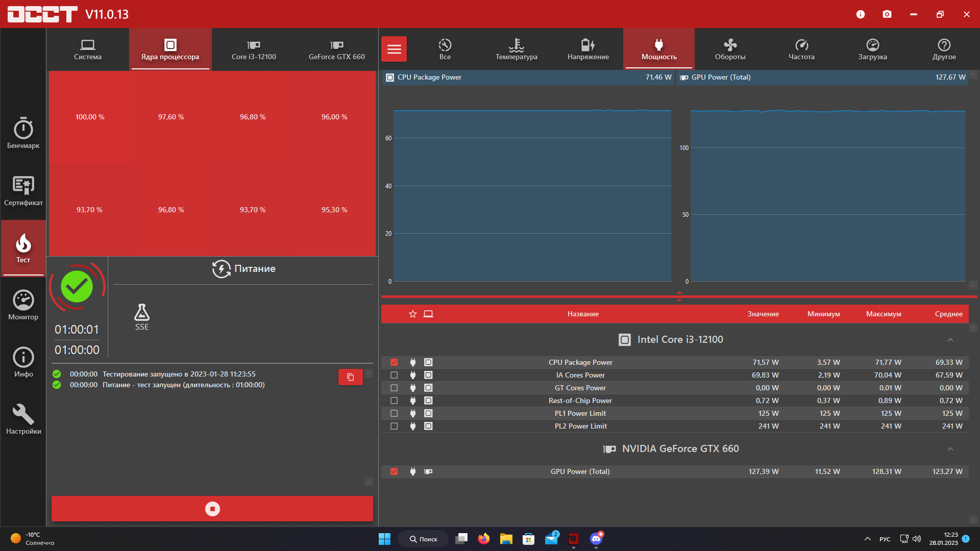
Task: Sort table by Максимум column
Action: 884,314
